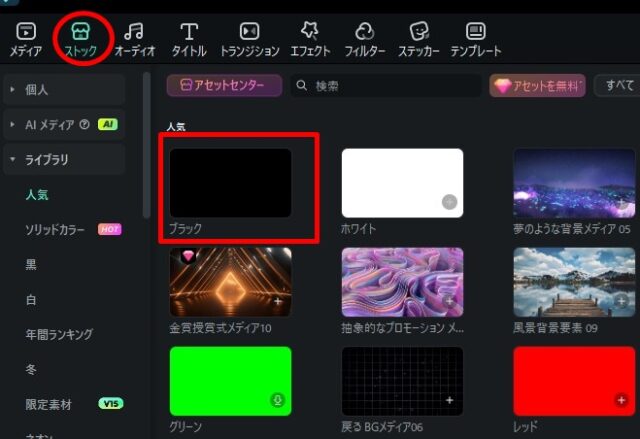Click the sidebar vertical scrollbar

click(x=147, y=146)
